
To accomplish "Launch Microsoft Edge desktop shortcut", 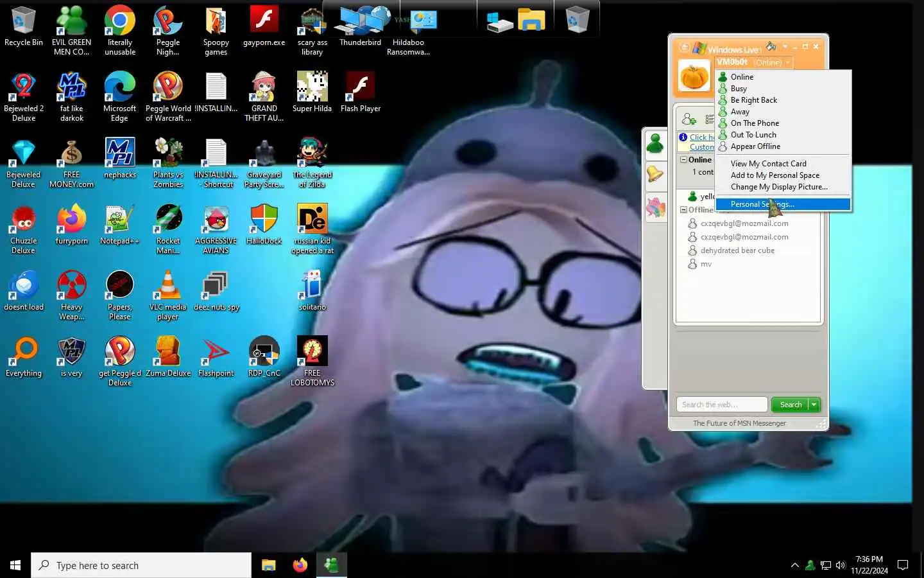I will [120, 96].
